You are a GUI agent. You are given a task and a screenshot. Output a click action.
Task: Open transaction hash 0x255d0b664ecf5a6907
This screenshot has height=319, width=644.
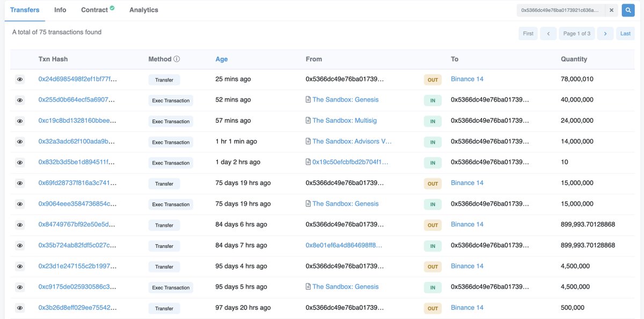coord(78,100)
